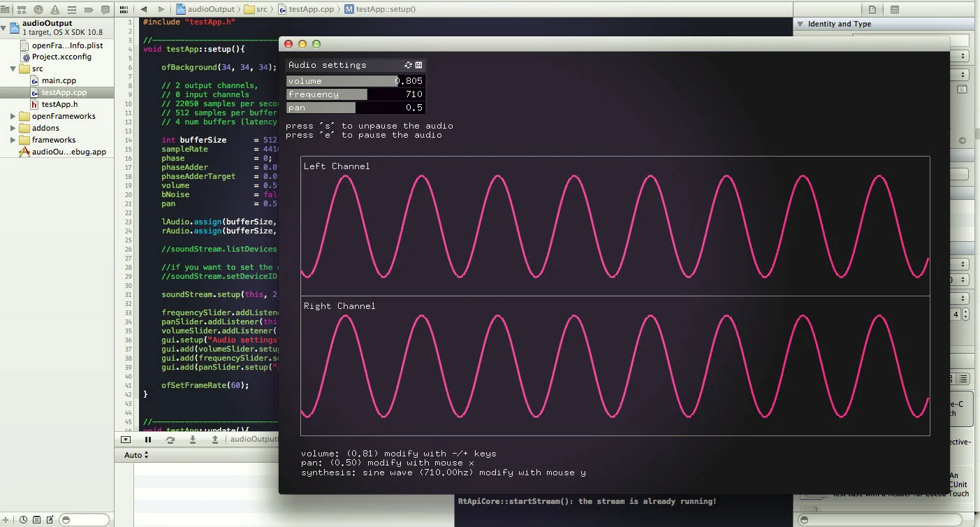Click the #include "testApp.h" line
Screen dimensions: 980x527
tap(189, 22)
